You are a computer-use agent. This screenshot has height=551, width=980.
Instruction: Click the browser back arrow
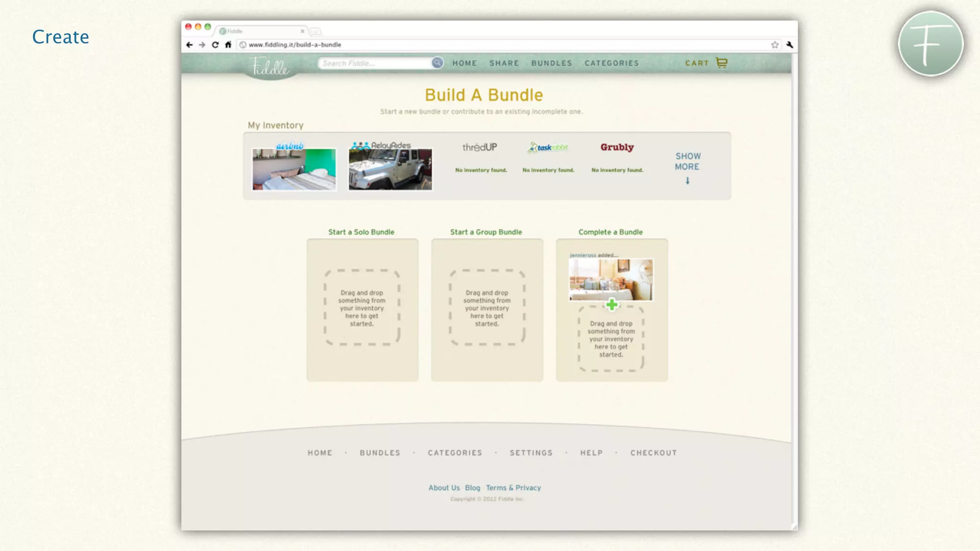[x=189, y=45]
